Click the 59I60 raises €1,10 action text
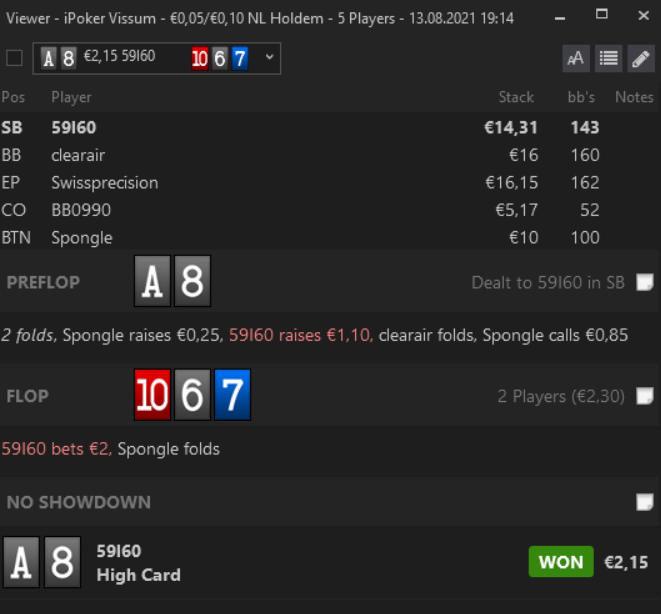Screen dimensions: 661x614 301,335
